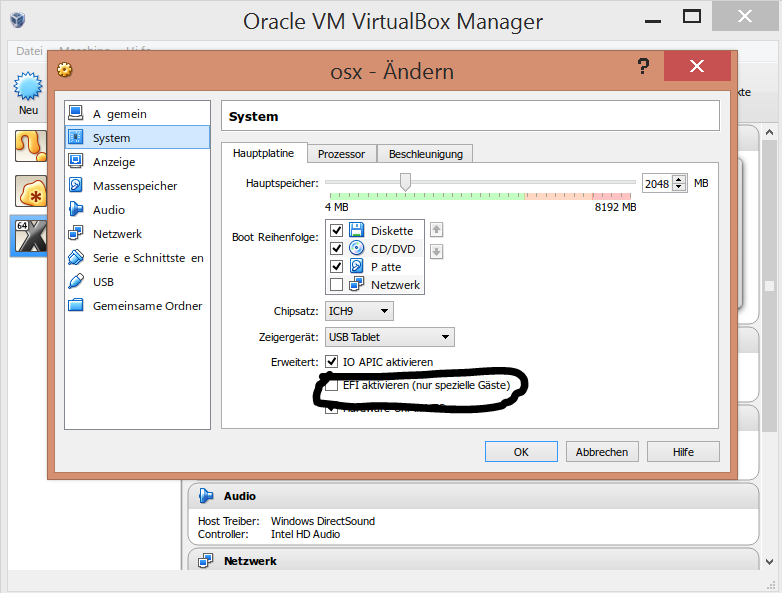Open Anzeige display settings icon
The image size is (782, 593).
tap(76, 161)
